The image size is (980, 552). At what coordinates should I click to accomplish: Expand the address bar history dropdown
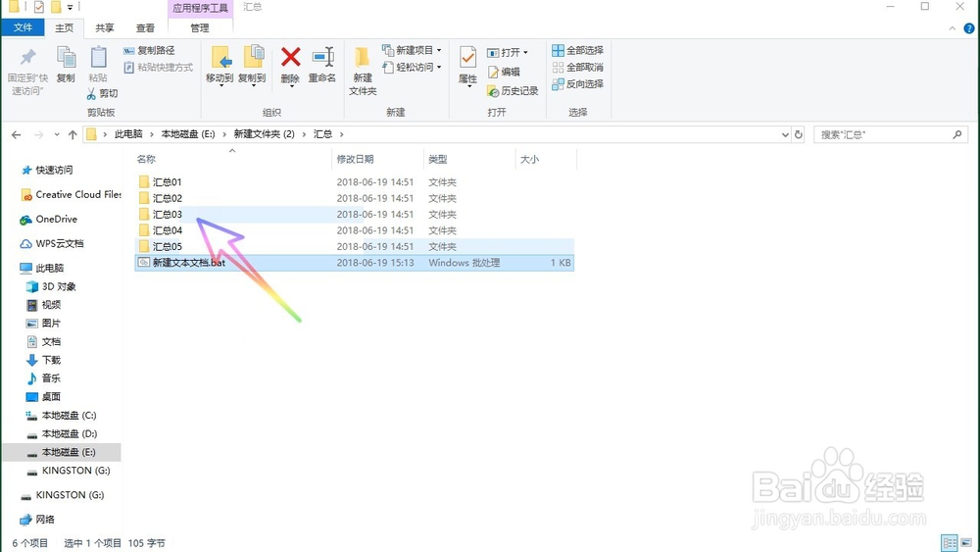pyautogui.click(x=785, y=134)
